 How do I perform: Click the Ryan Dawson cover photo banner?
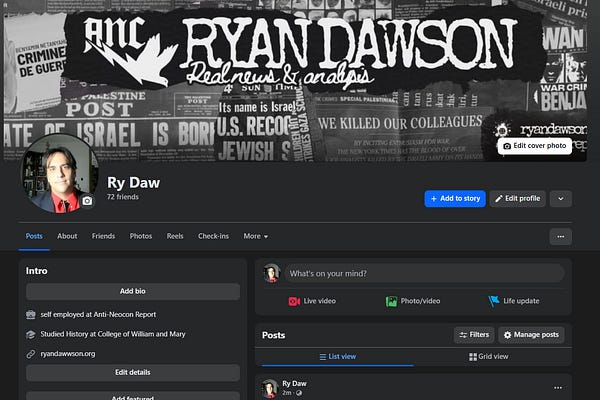tap(295, 81)
